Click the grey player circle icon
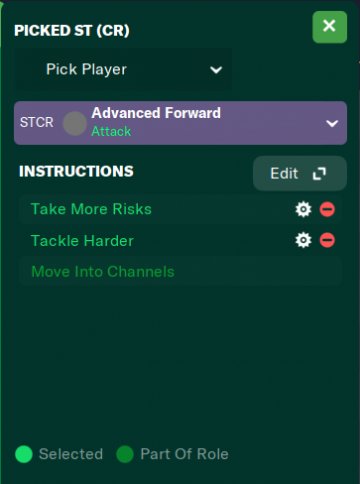This screenshot has height=484, width=360. click(75, 123)
